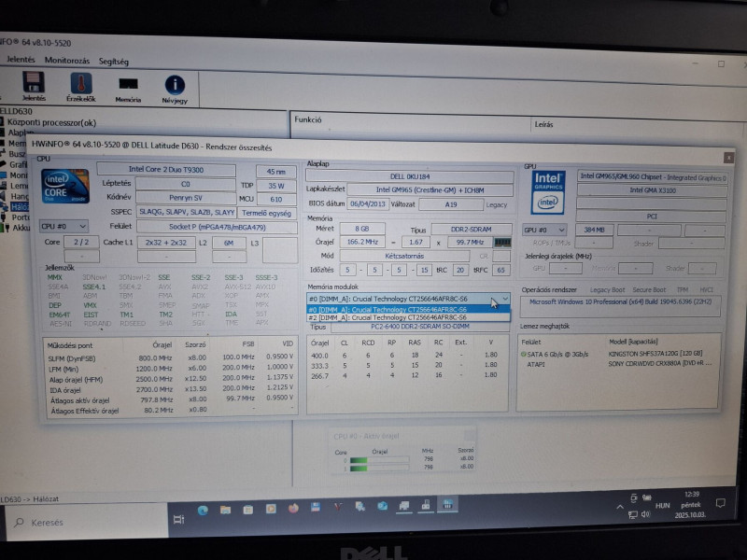Open the Jelentés menu
Viewport: 747px width, 560px height.
(21, 60)
